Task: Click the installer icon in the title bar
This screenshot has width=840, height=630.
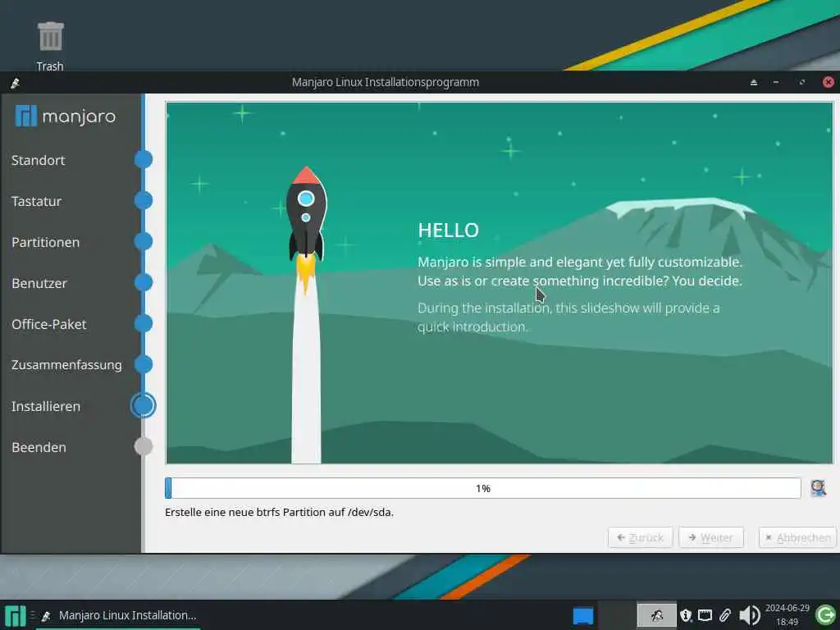Action: click(15, 83)
